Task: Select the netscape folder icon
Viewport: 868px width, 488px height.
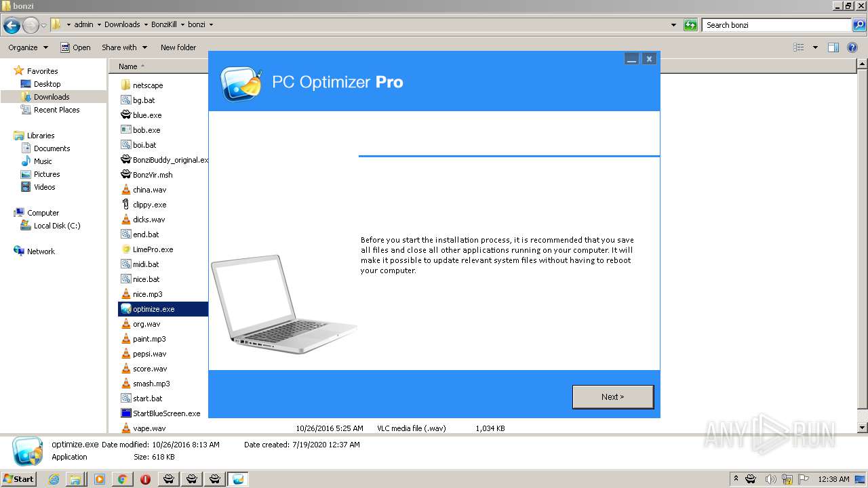Action: click(125, 85)
